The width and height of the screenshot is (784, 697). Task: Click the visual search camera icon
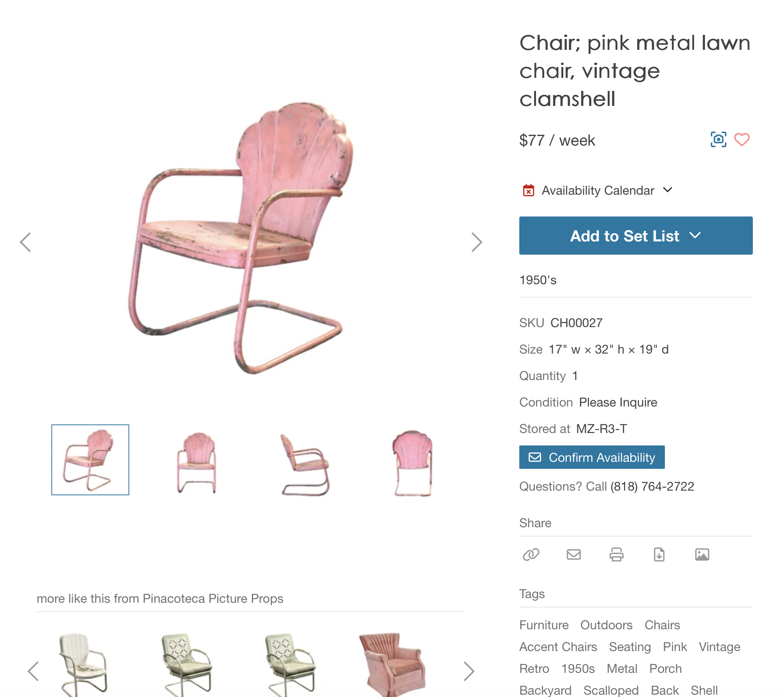pyautogui.click(x=718, y=139)
